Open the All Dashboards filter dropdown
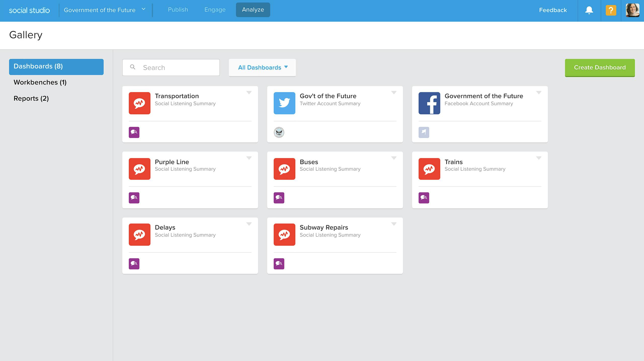Screen dimensions: 644x361 262,67
